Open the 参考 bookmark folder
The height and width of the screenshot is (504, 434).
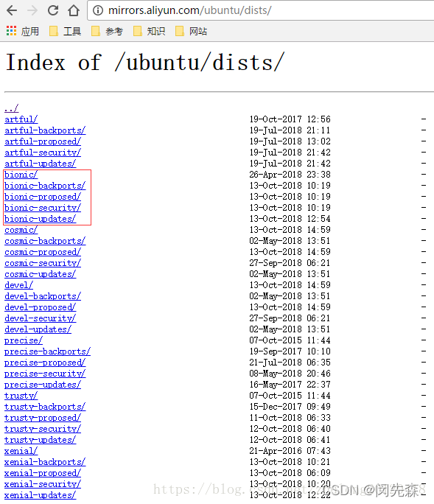click(107, 31)
